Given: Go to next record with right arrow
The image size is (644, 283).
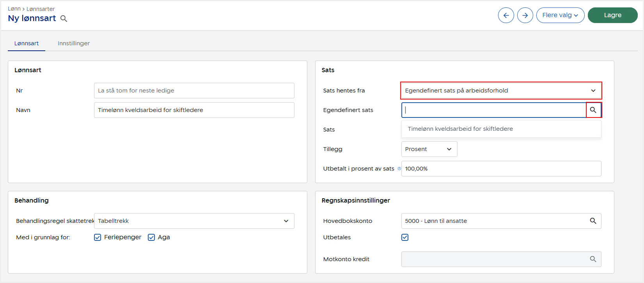Looking at the screenshot, I should pos(525,15).
